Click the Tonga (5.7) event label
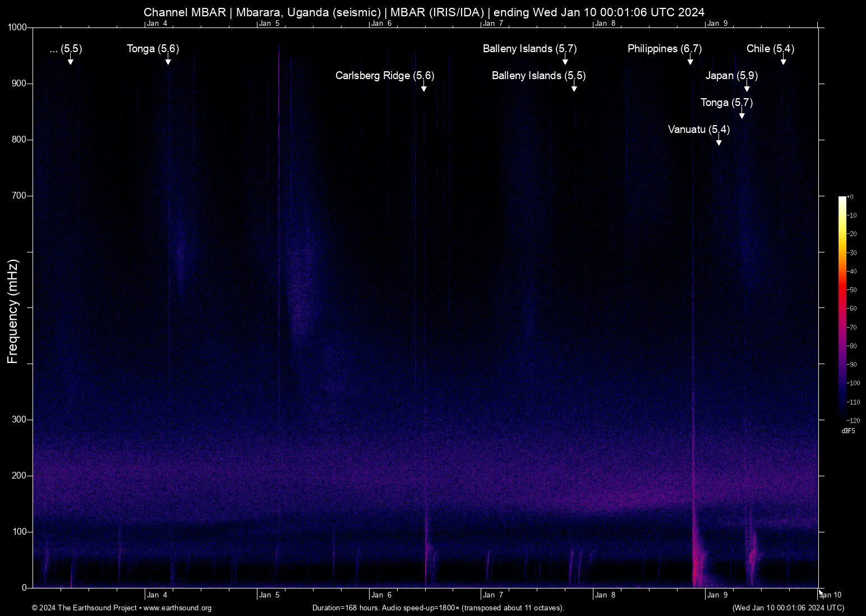Screen dimensions: 866x616 [x=726, y=102]
